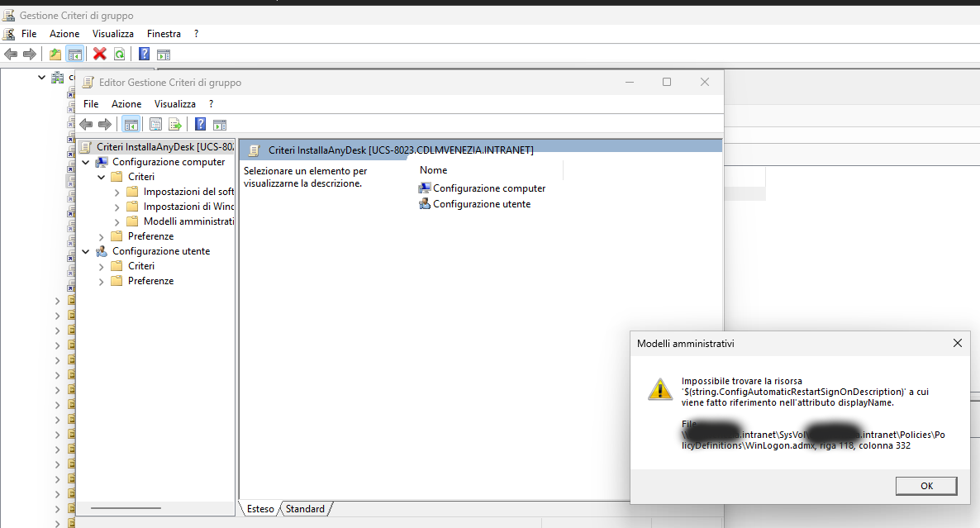Collapse the domain node in the background tree
The width and height of the screenshot is (980, 528).
tap(41, 78)
